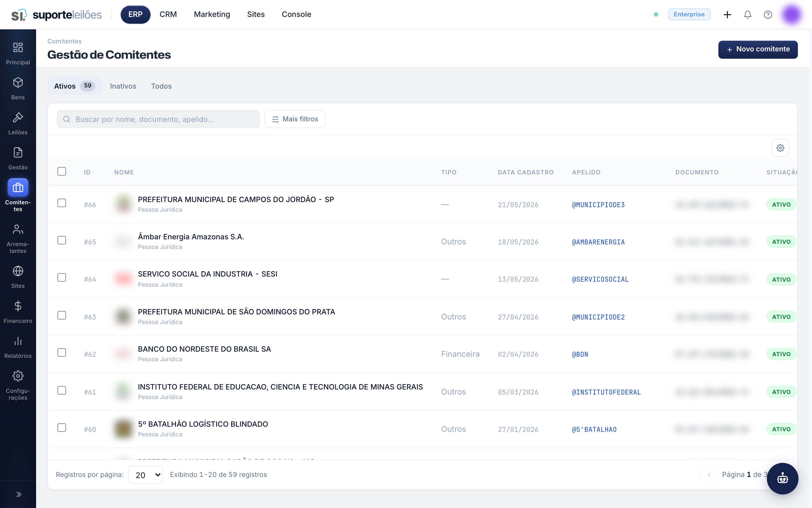Check the Âmbar Energia row checkbox
The image size is (812, 508).
tap(62, 240)
